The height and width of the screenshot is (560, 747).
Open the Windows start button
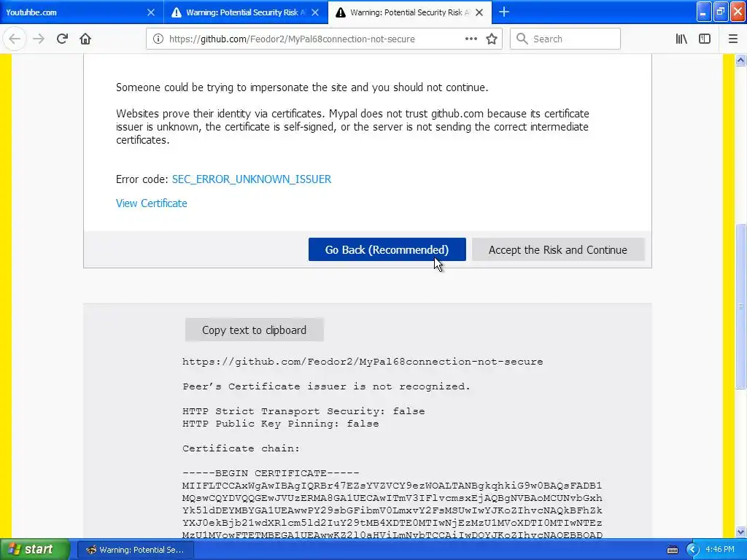(35, 550)
